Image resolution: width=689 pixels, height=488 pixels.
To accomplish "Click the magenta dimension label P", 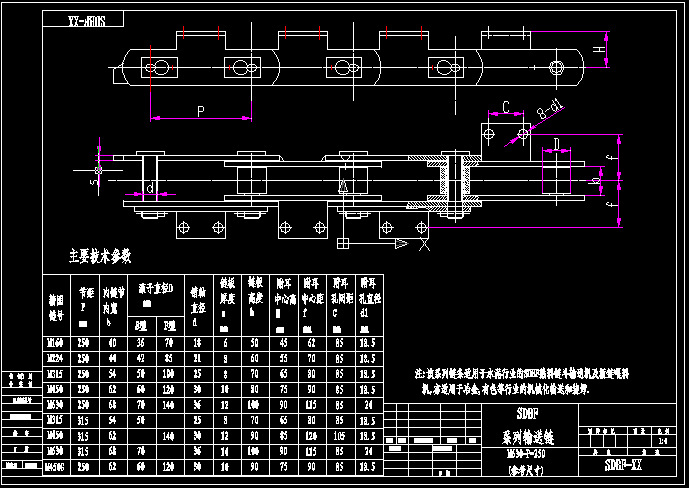I will point(200,110).
